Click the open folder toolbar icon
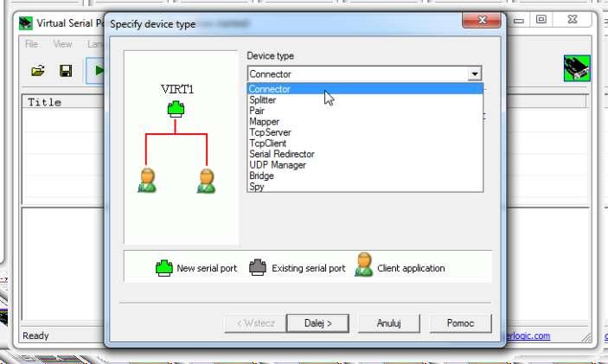The height and width of the screenshot is (364, 608). (37, 71)
